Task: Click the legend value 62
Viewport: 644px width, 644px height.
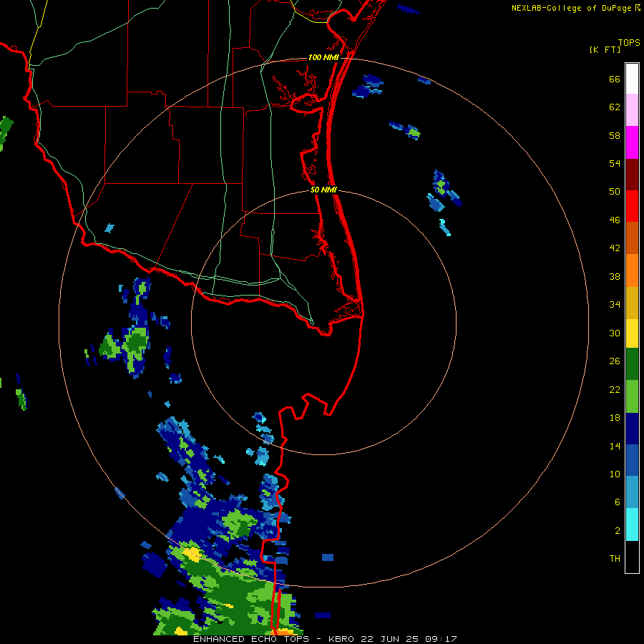Action: (x=615, y=107)
